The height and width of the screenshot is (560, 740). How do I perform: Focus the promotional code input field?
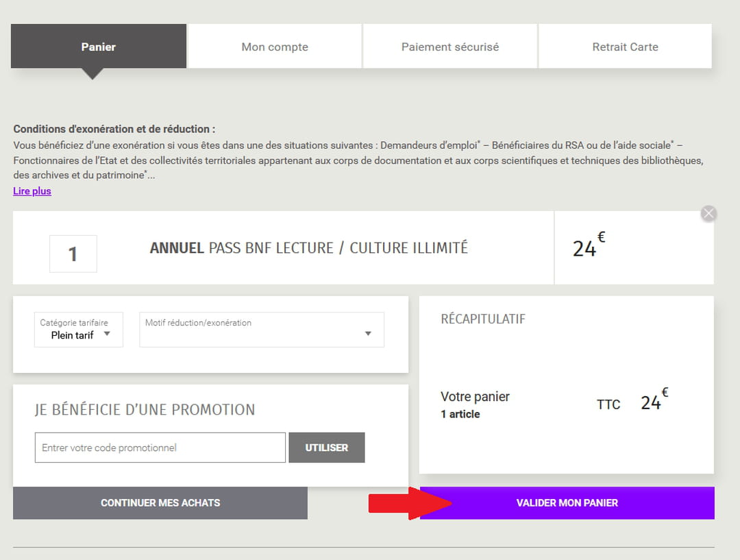[160, 448]
